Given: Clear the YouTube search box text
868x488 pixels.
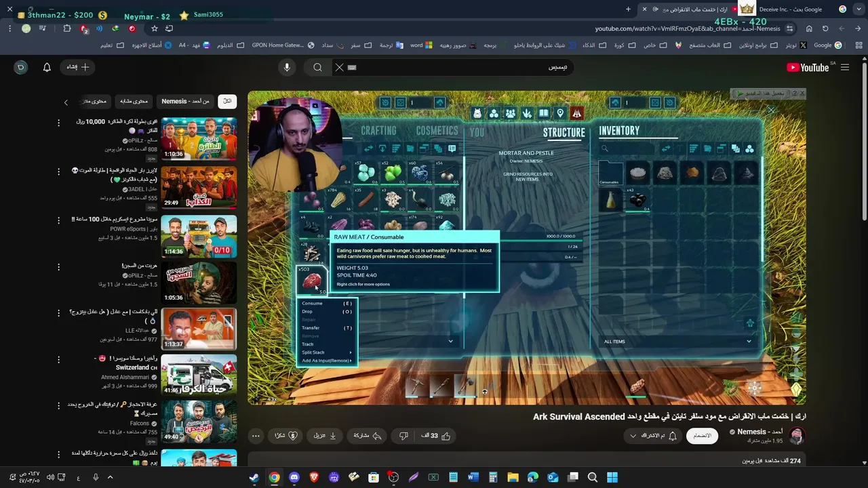Looking at the screenshot, I should tap(339, 67).
